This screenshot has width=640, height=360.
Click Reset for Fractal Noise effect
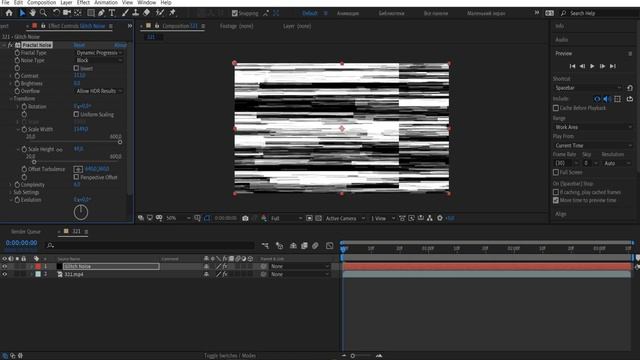[79, 45]
